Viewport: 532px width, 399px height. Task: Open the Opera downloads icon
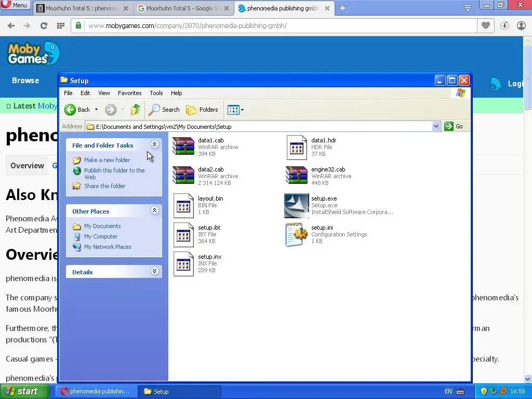tap(504, 25)
